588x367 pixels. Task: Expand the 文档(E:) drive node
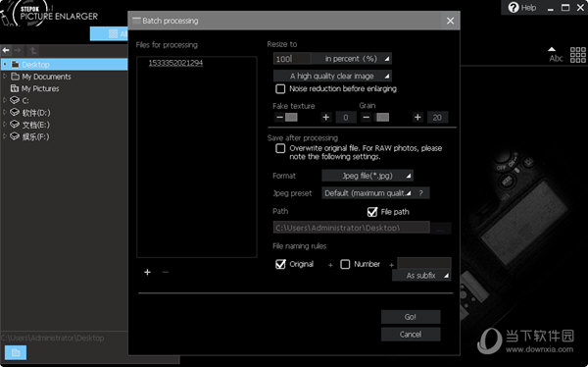[x=5, y=125]
